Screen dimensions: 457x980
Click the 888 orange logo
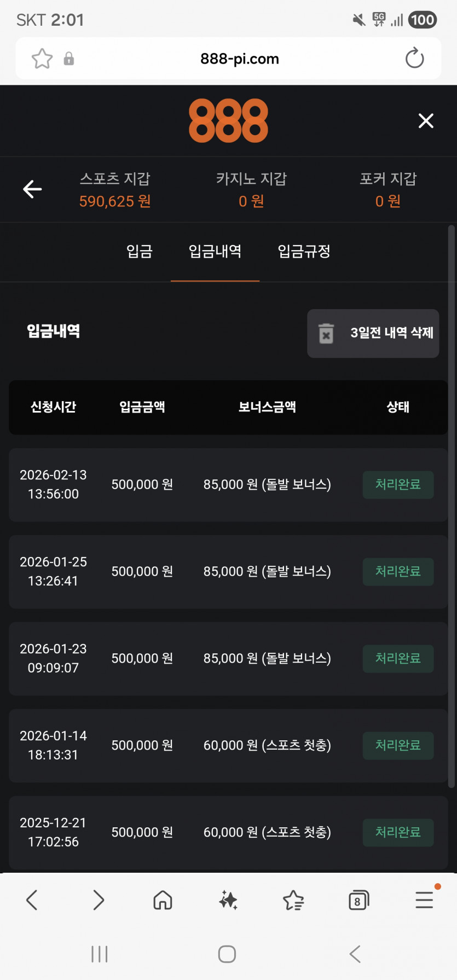(228, 121)
